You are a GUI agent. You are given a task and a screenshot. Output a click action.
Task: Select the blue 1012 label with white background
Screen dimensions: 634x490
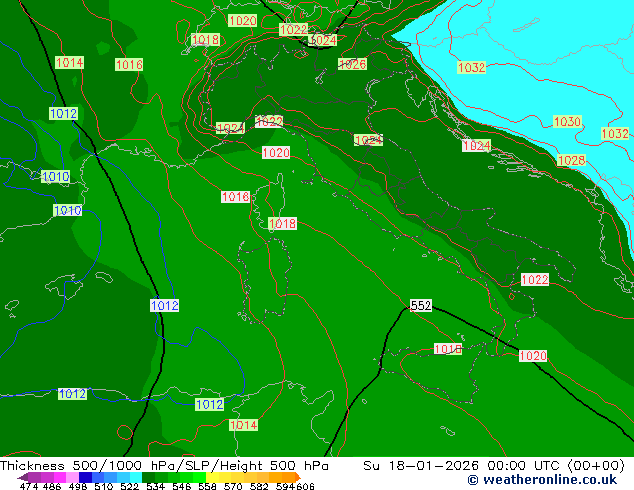coord(165,305)
